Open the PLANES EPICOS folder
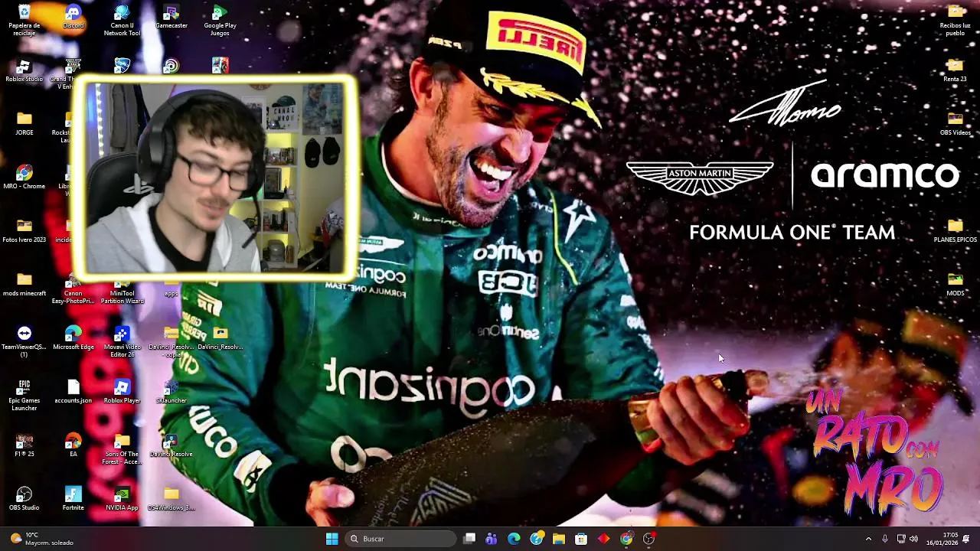The width and height of the screenshot is (980, 551). (955, 231)
